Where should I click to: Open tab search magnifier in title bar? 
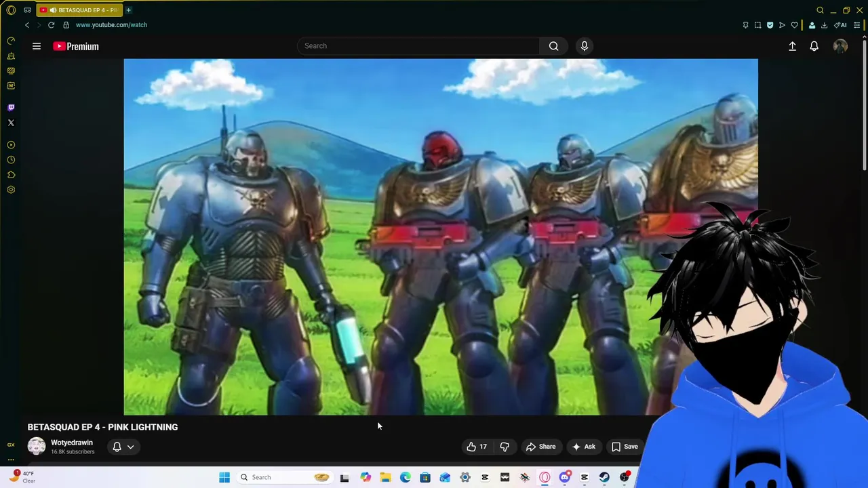coord(820,10)
